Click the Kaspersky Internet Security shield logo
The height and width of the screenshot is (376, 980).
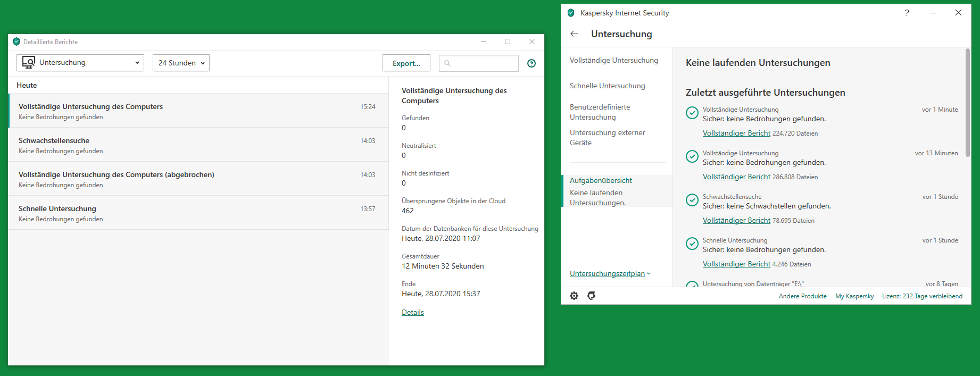tap(571, 13)
